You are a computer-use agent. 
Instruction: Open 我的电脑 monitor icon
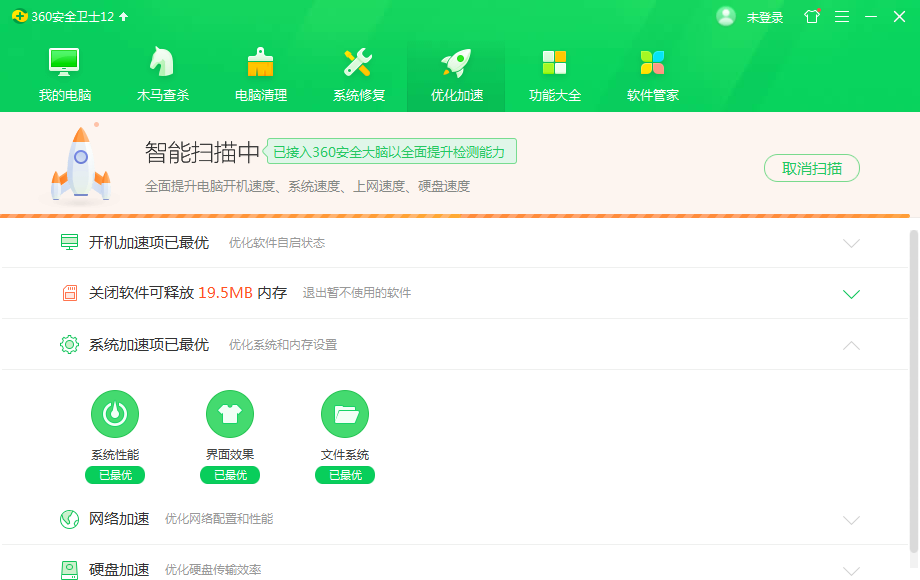click(x=65, y=62)
